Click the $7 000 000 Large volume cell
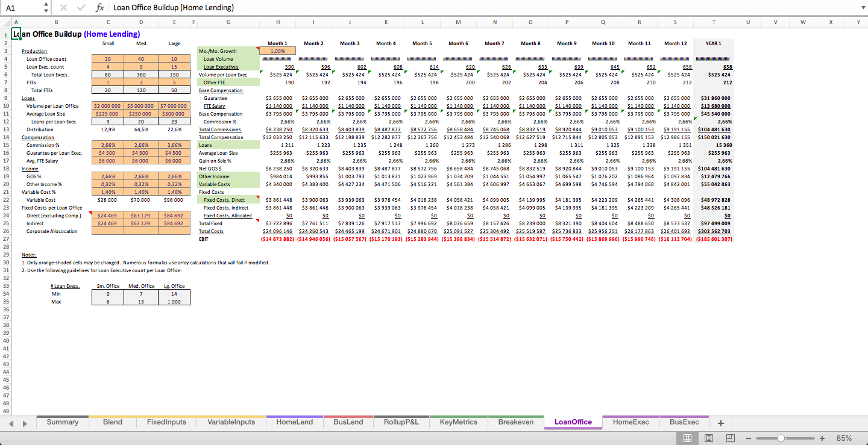 [x=174, y=106]
